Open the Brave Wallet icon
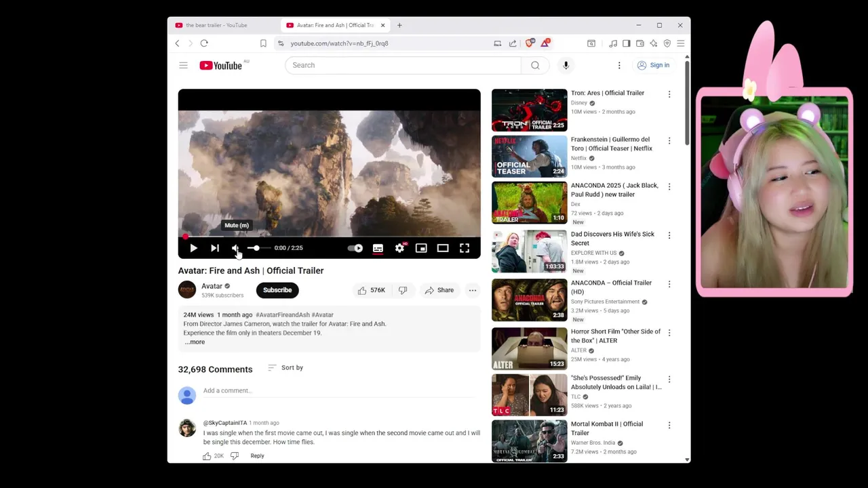 640,43
